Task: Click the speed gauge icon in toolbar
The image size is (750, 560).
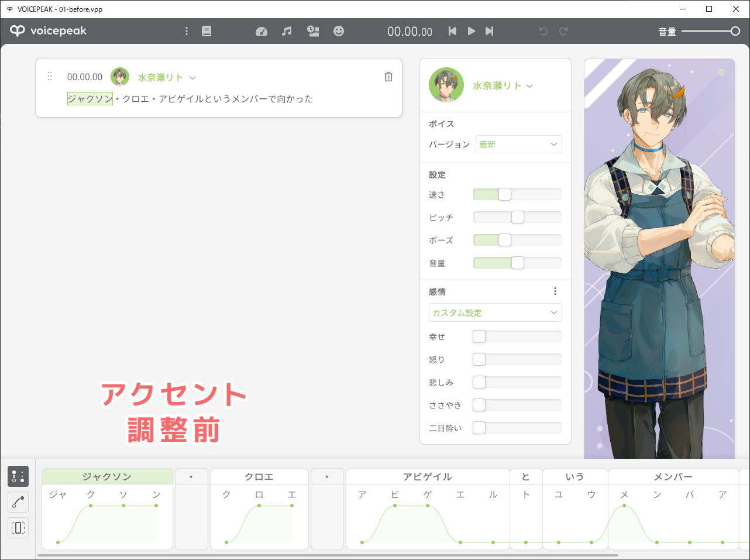Action: pos(262,32)
